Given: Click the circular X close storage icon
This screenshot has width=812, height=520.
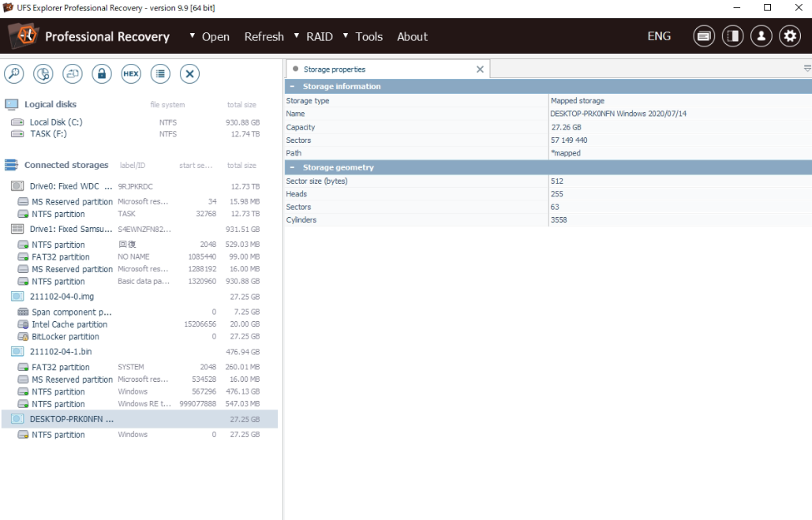Looking at the screenshot, I should pyautogui.click(x=189, y=73).
